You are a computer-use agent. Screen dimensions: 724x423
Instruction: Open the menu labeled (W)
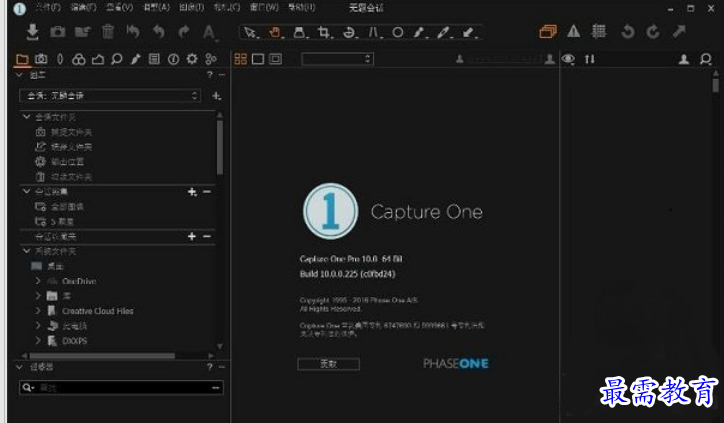click(264, 7)
